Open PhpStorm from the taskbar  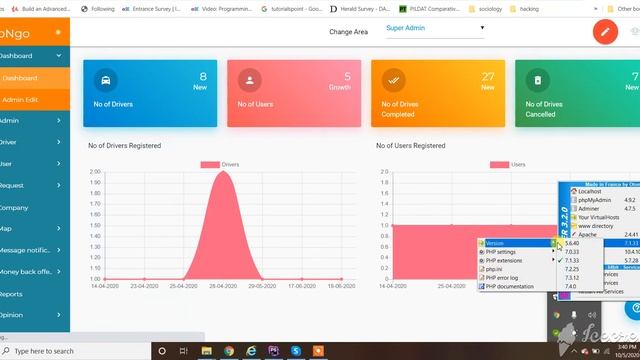pos(273,351)
